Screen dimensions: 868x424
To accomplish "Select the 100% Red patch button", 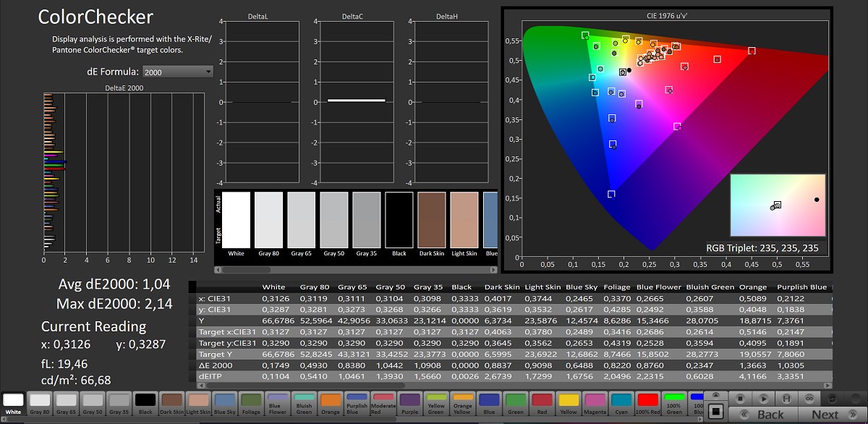I will pos(647,404).
